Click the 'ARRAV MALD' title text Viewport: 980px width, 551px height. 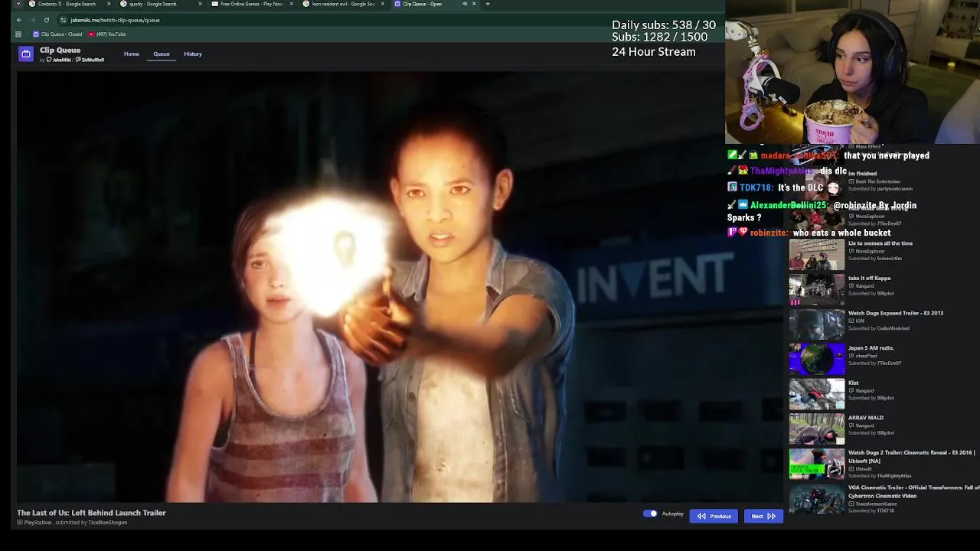866,418
